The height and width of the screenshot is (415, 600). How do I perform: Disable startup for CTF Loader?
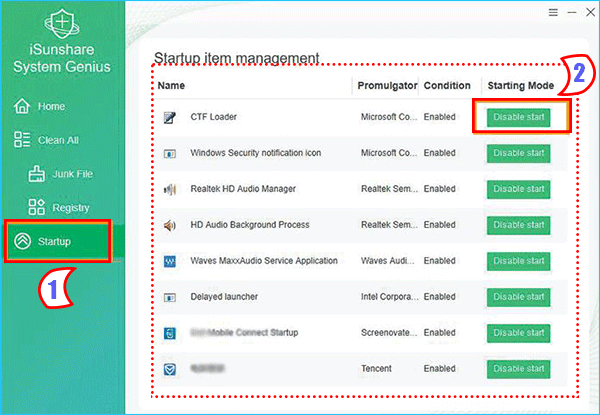point(518,117)
